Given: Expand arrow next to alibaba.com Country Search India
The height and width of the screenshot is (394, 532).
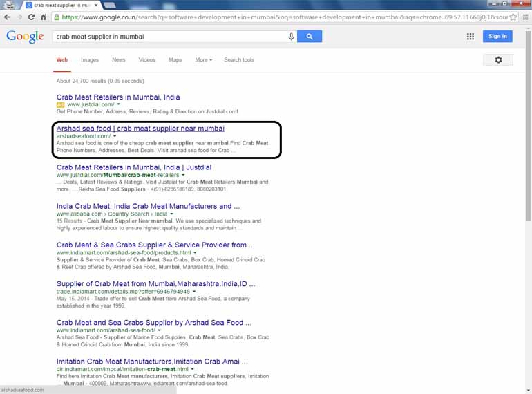Looking at the screenshot, I should click(171, 214).
